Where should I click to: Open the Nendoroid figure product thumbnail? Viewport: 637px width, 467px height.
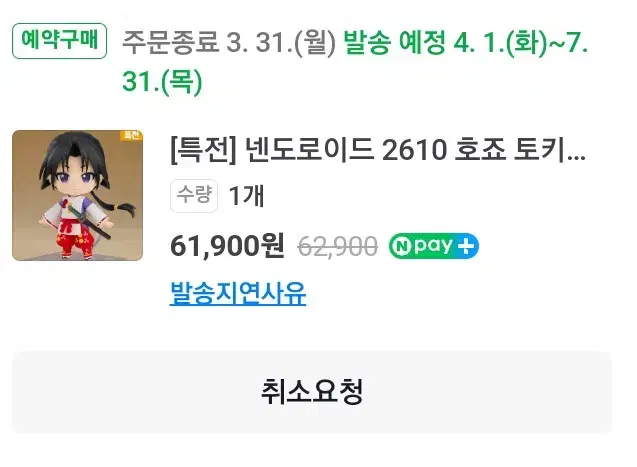pyautogui.click(x=77, y=195)
